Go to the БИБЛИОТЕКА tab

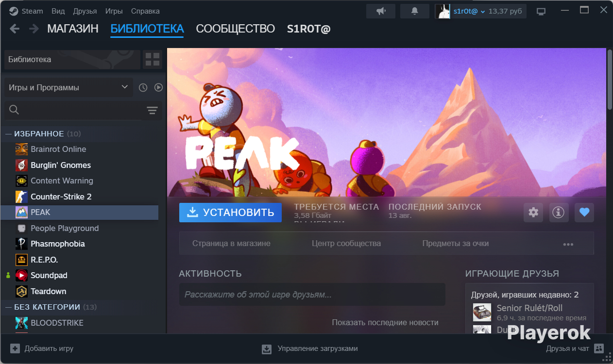(147, 29)
